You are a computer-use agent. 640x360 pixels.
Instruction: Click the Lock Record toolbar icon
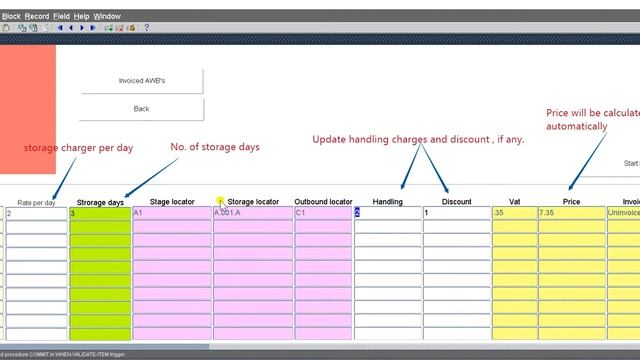pos(131,28)
